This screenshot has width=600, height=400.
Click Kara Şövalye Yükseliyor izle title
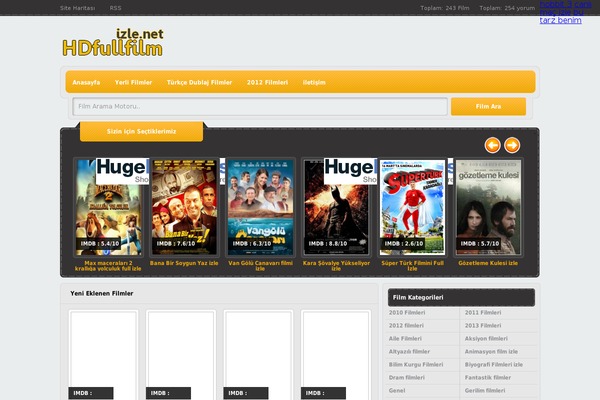point(336,266)
